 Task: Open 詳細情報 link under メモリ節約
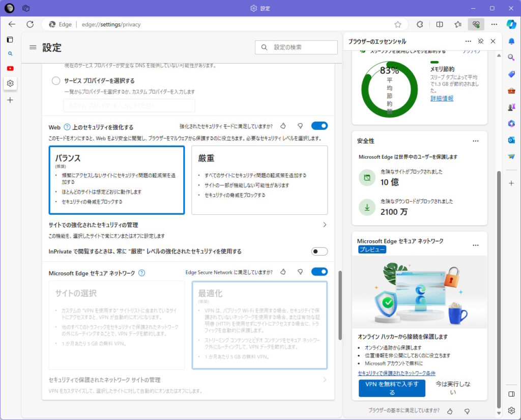point(442,98)
